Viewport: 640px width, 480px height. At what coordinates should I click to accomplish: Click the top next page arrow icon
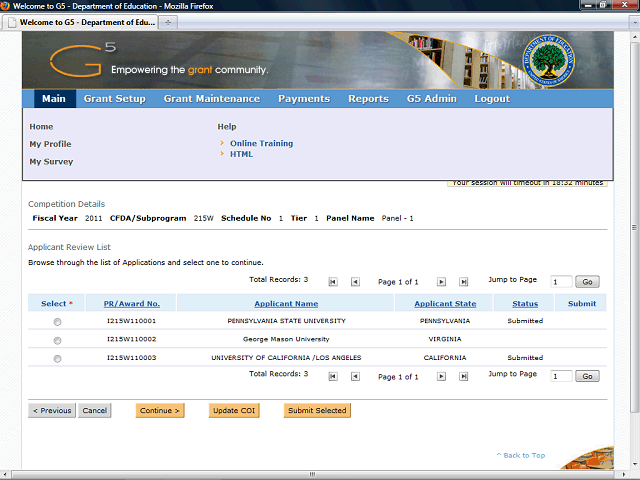coord(441,282)
